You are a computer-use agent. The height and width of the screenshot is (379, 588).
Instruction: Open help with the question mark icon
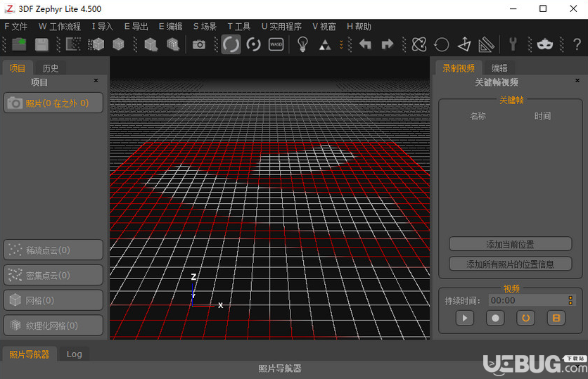[577, 44]
